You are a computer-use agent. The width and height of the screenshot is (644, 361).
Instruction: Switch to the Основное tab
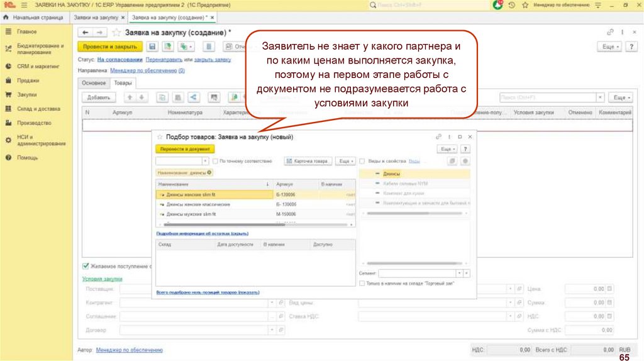pyautogui.click(x=94, y=83)
